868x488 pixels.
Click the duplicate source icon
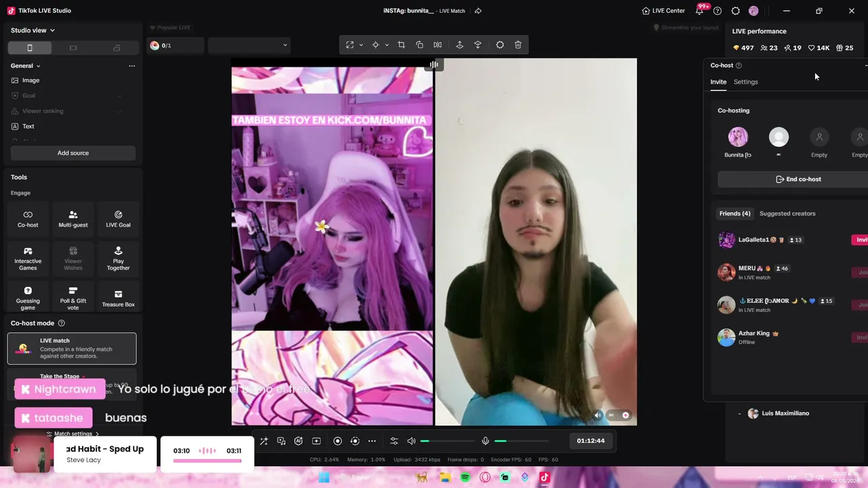pyautogui.click(x=420, y=45)
